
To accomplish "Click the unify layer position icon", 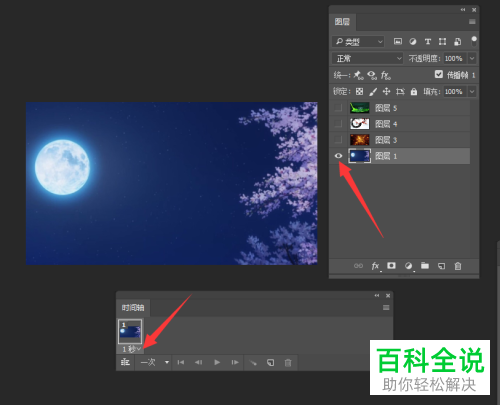I will click(359, 75).
